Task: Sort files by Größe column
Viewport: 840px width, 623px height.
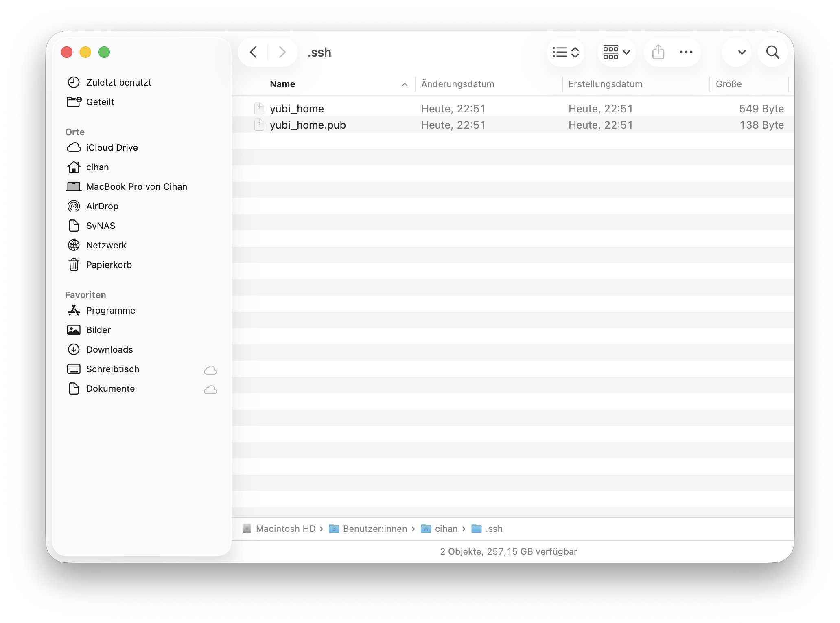Action: 728,84
